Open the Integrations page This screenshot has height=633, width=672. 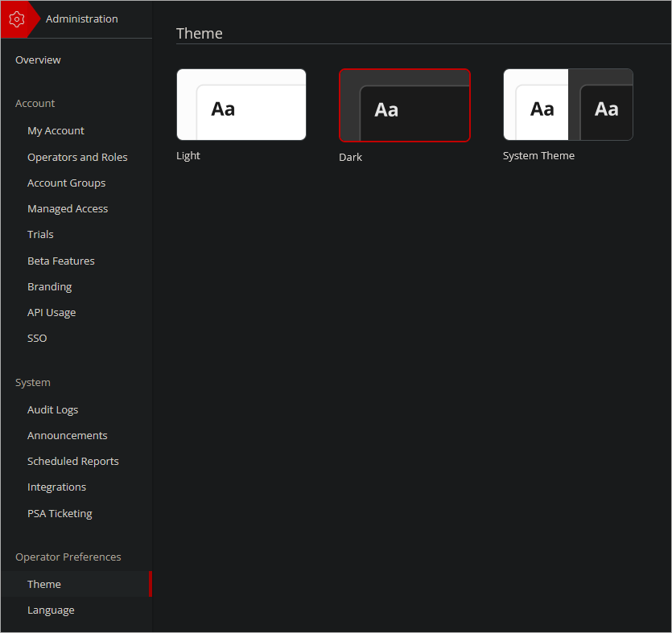click(56, 487)
